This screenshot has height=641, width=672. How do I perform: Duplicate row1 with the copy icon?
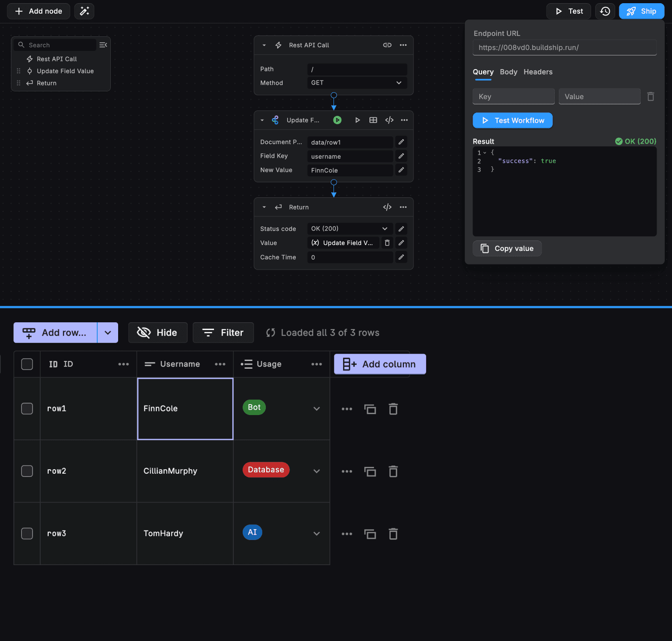pyautogui.click(x=370, y=409)
